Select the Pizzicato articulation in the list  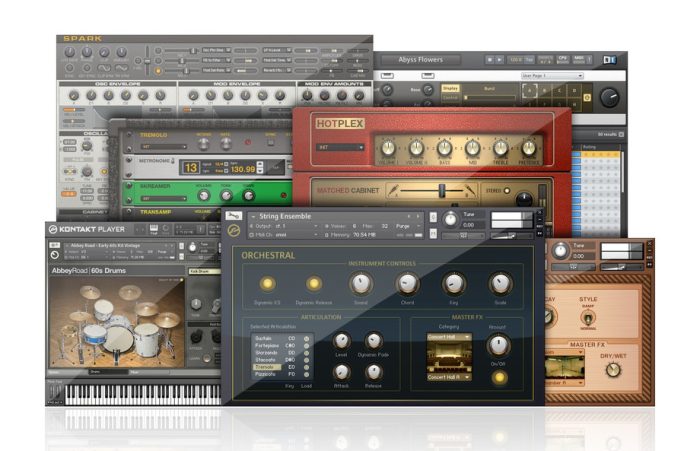point(267,374)
